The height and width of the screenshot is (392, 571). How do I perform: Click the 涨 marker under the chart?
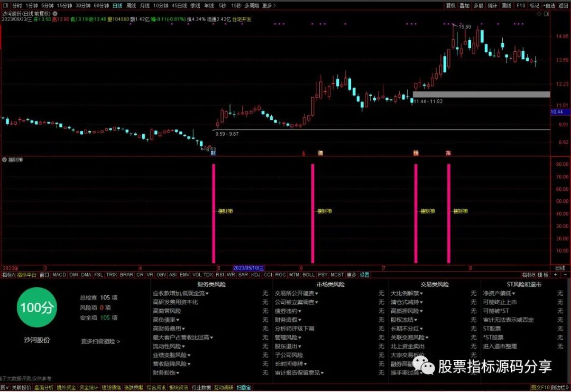coord(448,153)
